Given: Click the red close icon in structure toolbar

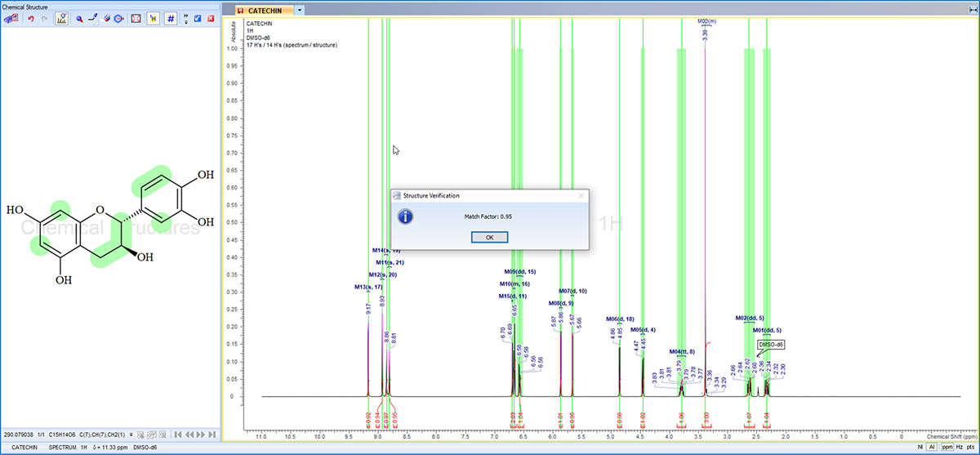Looking at the screenshot, I should [x=211, y=18].
